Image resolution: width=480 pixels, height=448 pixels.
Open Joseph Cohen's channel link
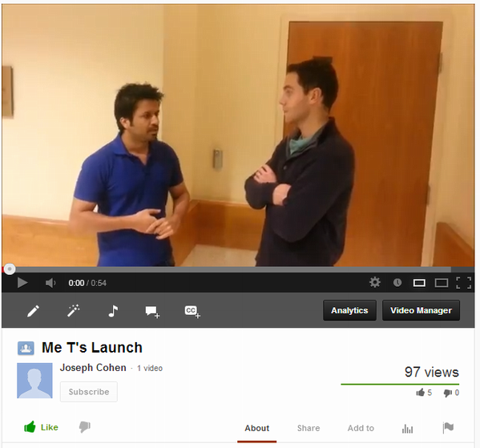point(93,368)
